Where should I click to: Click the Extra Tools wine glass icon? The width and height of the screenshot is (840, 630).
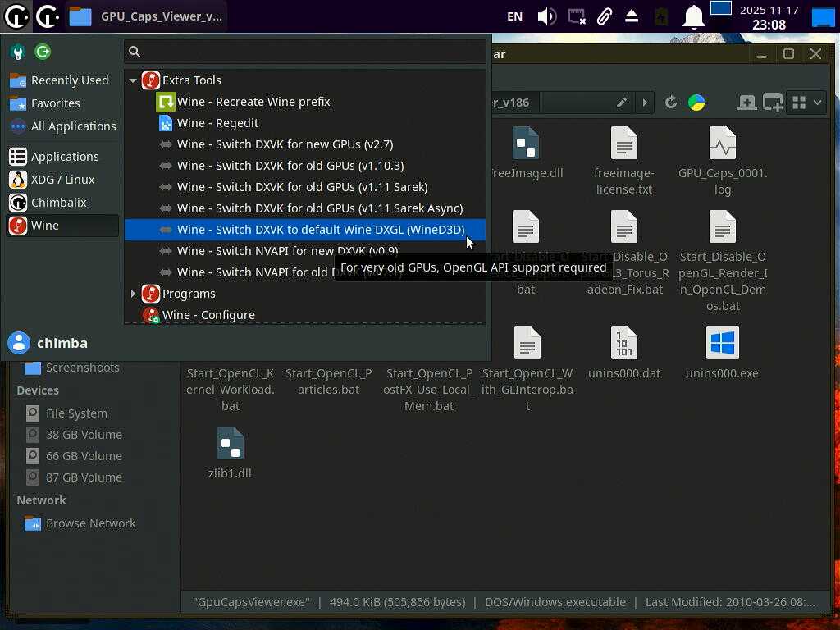pyautogui.click(x=151, y=80)
